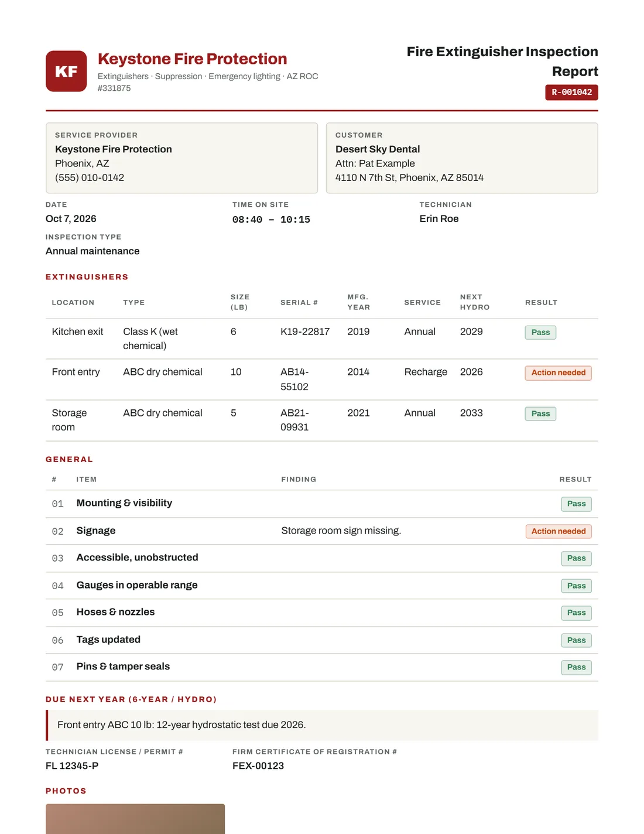Click Pass badge for Pins & tamper seals
The width and height of the screenshot is (644, 834).
576,667
